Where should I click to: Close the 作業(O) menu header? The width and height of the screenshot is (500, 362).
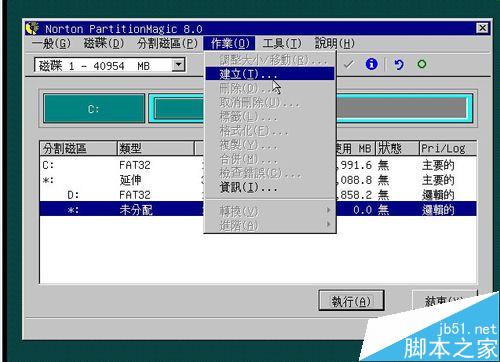coord(230,43)
